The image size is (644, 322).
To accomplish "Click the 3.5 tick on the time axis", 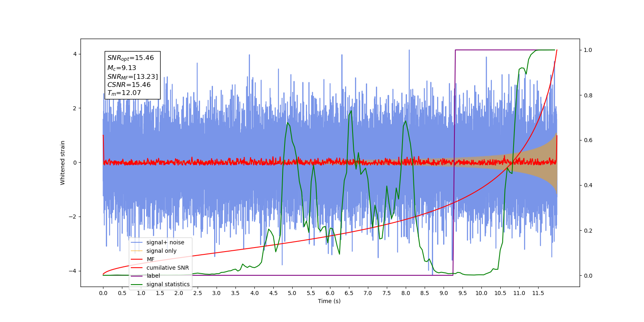I will coord(235,293).
